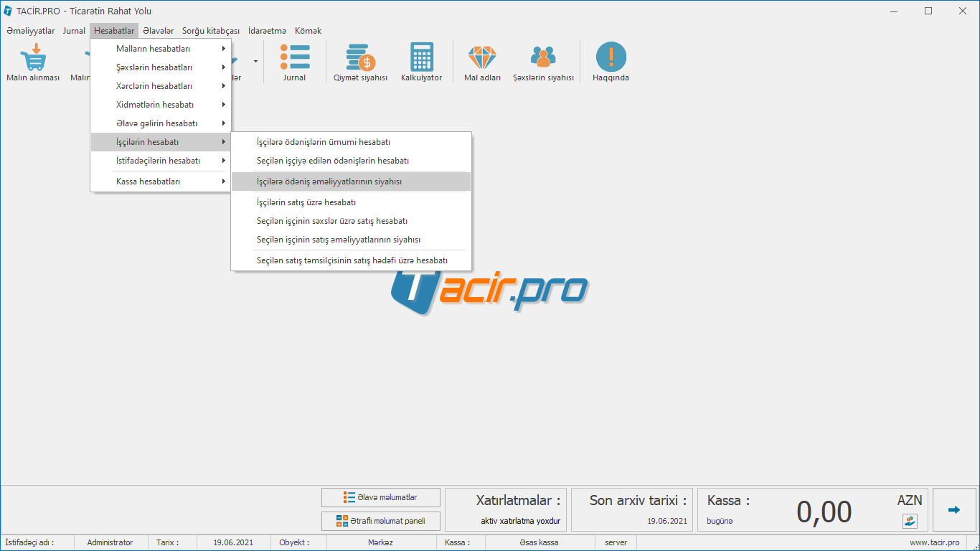Open Qiymət siyahısı price list icon
This screenshot has height=551, width=980.
(360, 57)
